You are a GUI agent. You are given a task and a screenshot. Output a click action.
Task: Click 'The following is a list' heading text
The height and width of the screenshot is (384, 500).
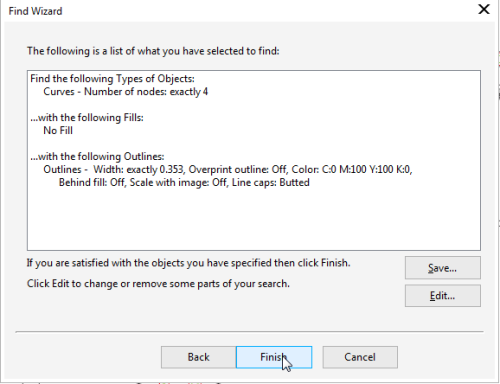(x=153, y=51)
